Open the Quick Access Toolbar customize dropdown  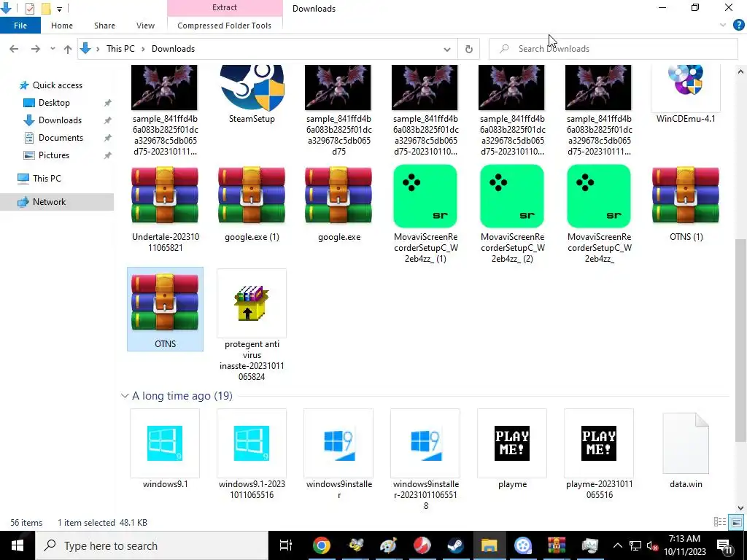click(59, 9)
